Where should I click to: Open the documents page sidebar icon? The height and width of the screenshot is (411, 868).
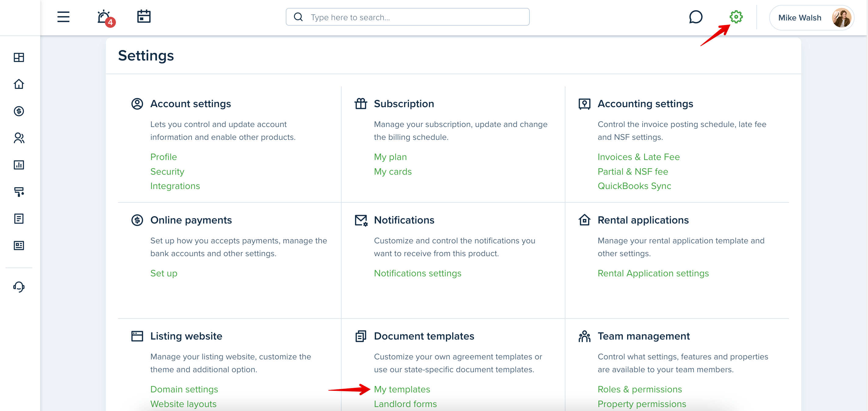(19, 219)
